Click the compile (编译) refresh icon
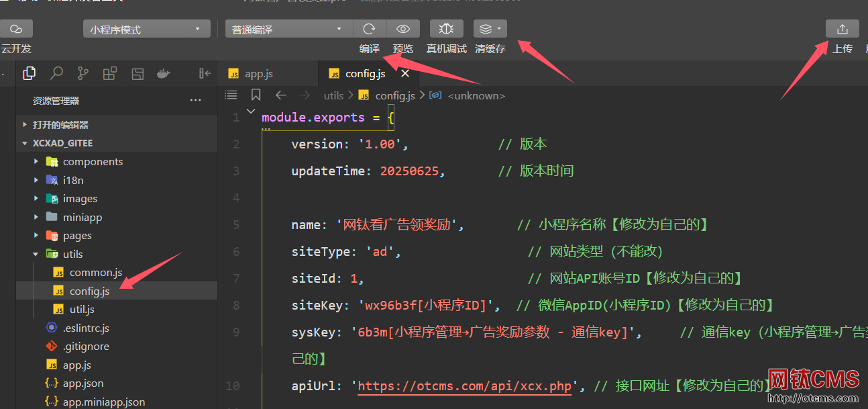Screen dimensions: 868x409 (369, 29)
